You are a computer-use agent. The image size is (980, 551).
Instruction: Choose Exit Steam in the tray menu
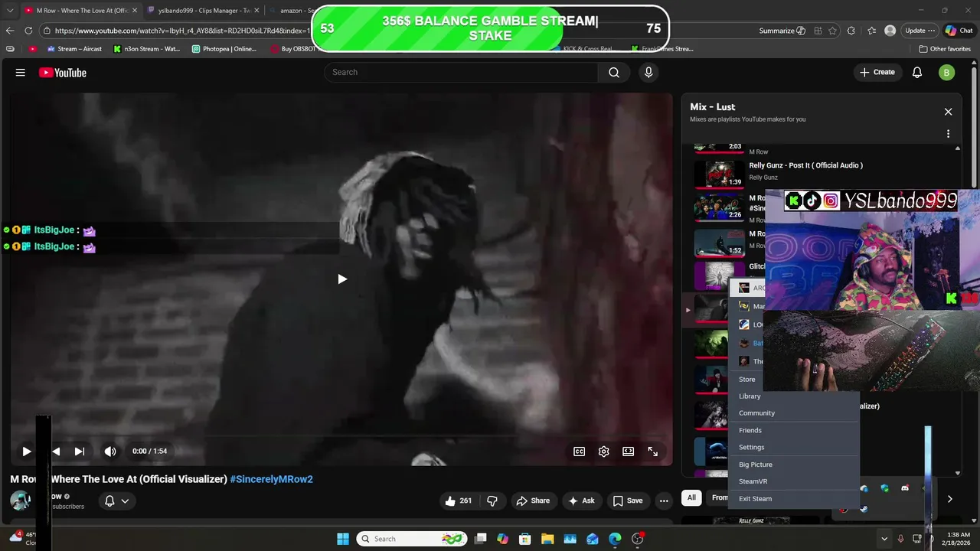[794, 498]
